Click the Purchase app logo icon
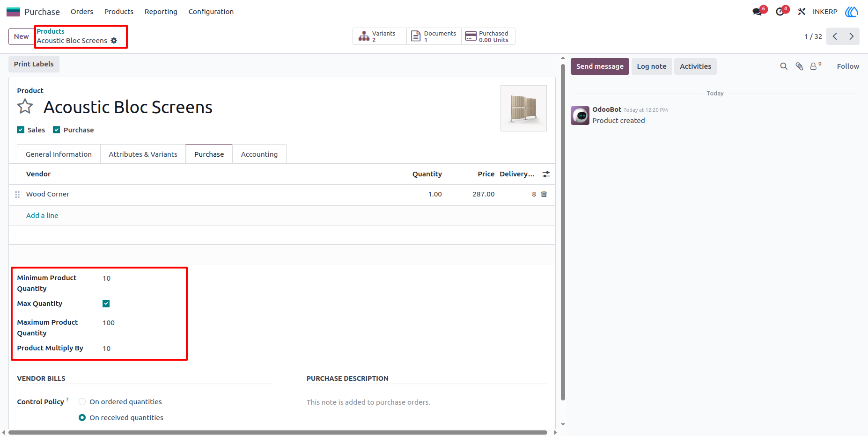This screenshot has height=436, width=868. click(x=13, y=12)
